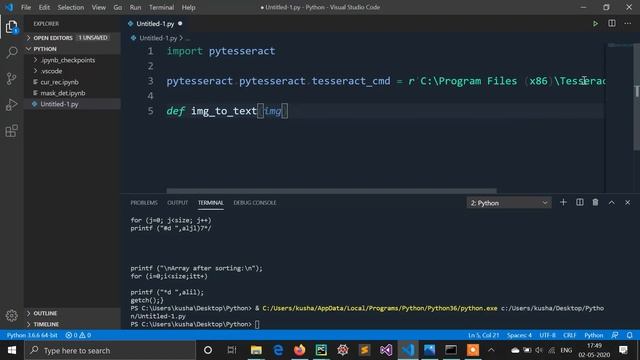640x360 pixels.
Task: Launch Microsoft Edge from taskbar
Action: (278, 350)
